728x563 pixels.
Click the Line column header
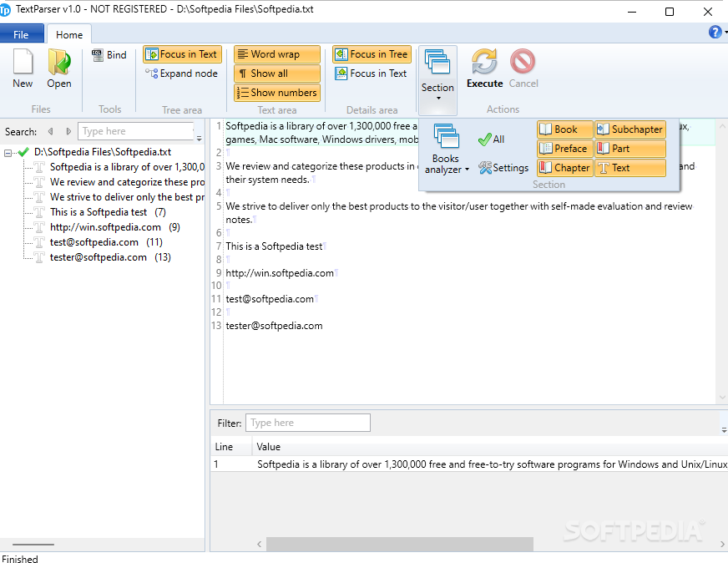(x=230, y=447)
